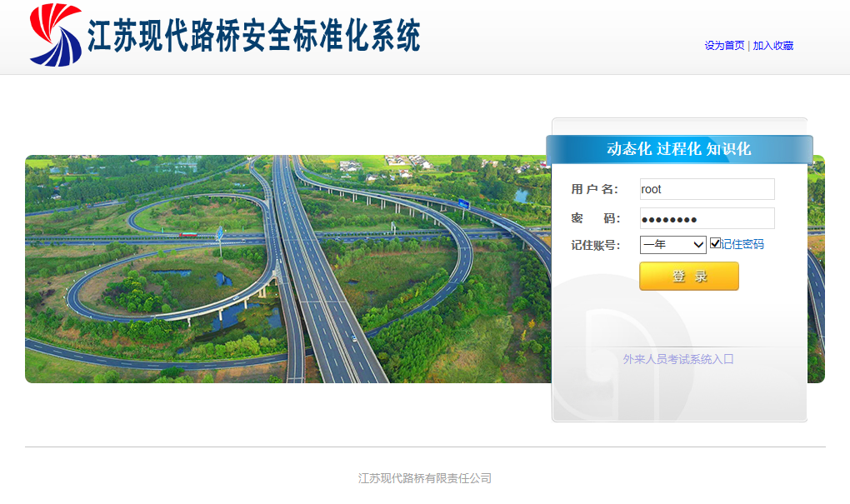Image resolution: width=850 pixels, height=504 pixels.
Task: Click the separator between 设为首页 and 加入收藏
Action: (x=749, y=46)
